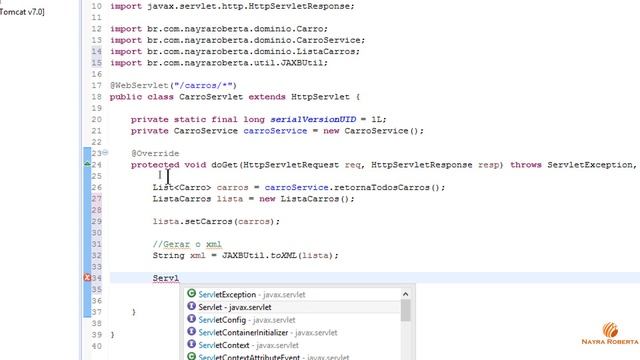Screen dimensions: 640x360
Task: Click line number 40 in the gutter
Action: [x=96, y=346]
